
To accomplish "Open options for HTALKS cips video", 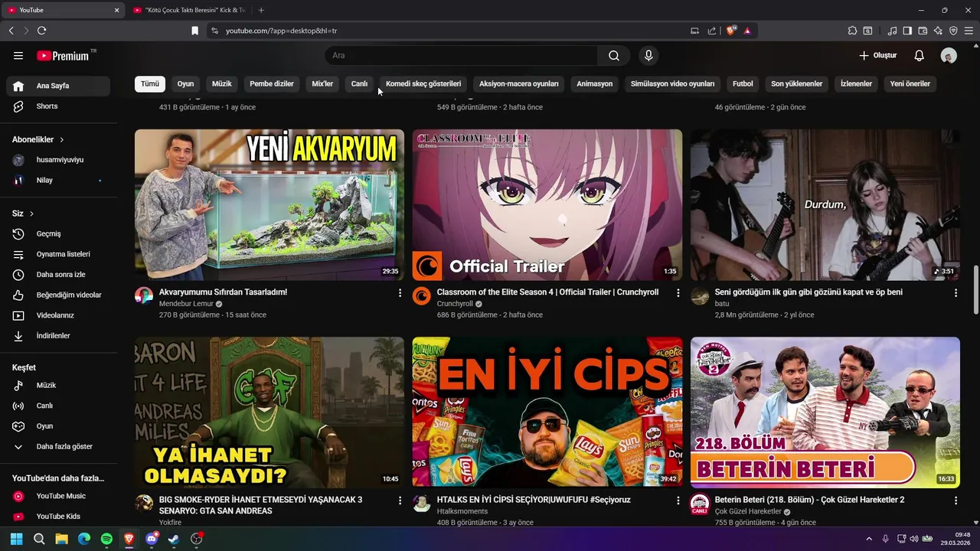I will tap(678, 500).
